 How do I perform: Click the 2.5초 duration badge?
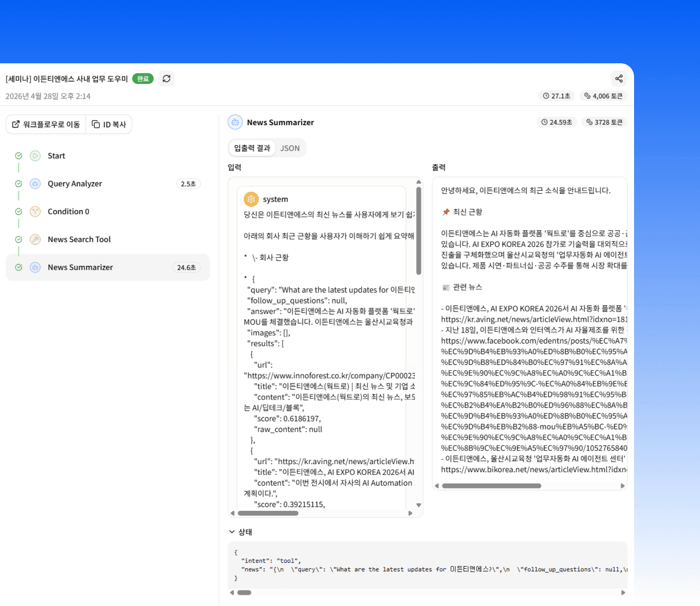point(188,184)
